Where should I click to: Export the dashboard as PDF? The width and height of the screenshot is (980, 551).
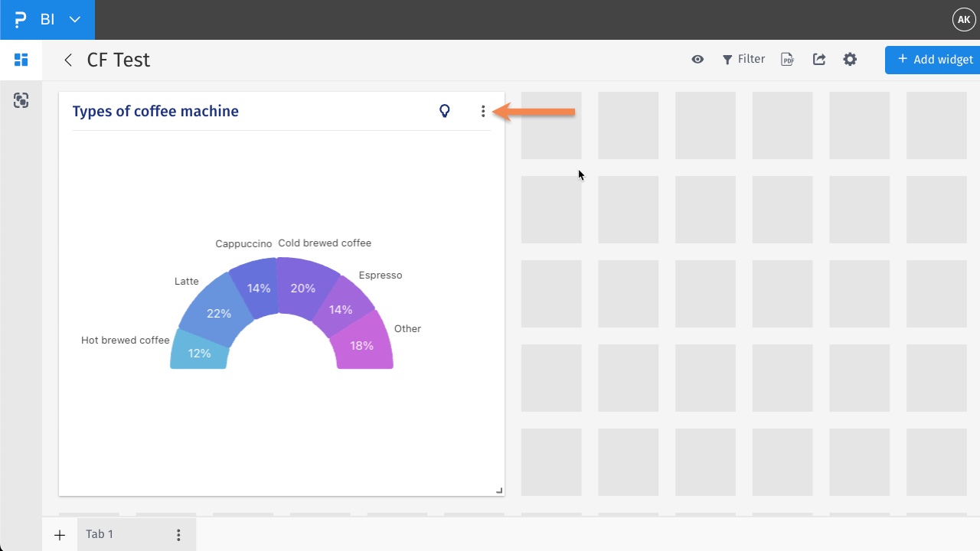[x=787, y=59]
